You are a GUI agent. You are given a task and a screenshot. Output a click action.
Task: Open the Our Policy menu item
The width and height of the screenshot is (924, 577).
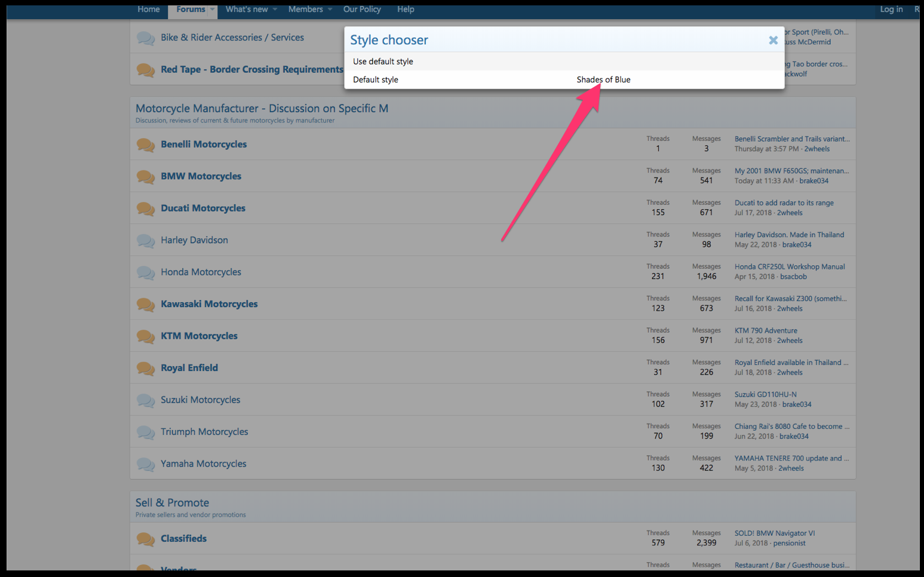(362, 10)
